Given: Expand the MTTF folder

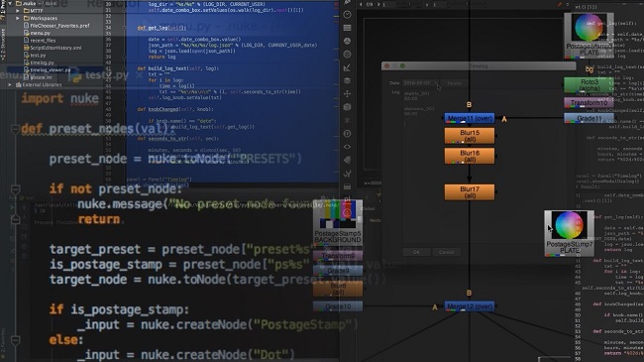Looking at the screenshot, I should (18, 11).
